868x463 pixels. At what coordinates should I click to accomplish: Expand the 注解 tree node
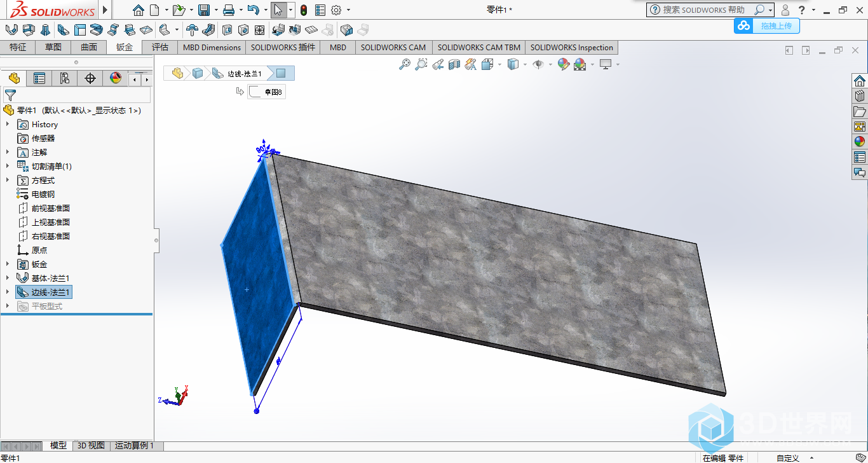point(8,152)
